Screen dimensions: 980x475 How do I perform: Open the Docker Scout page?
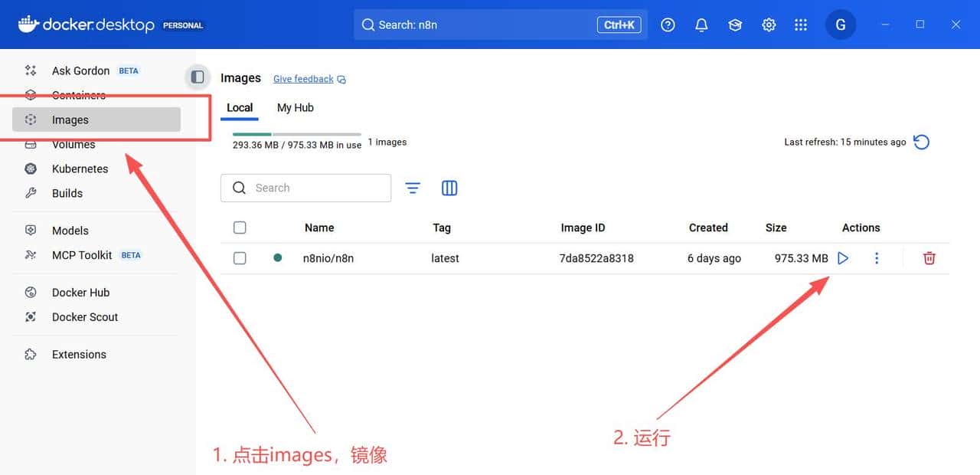[84, 316]
